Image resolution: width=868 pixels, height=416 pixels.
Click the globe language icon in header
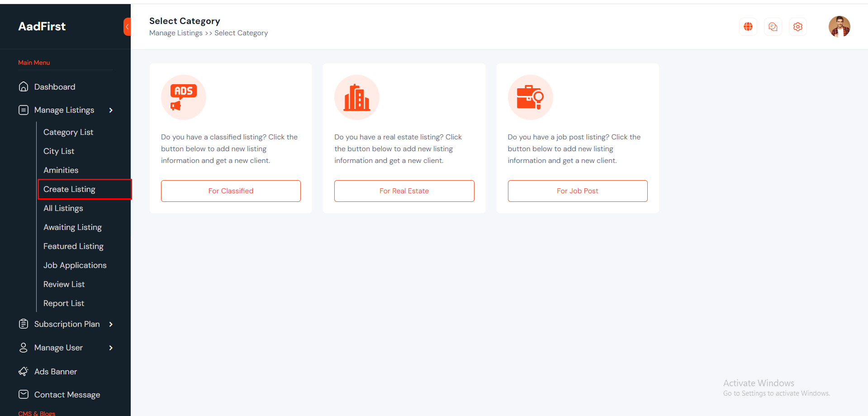click(748, 27)
